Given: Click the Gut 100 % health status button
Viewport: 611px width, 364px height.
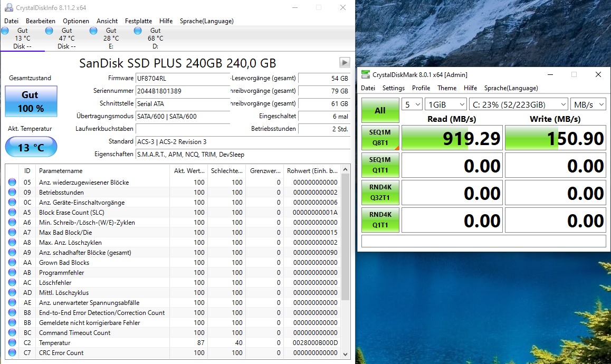Looking at the screenshot, I should (31, 101).
